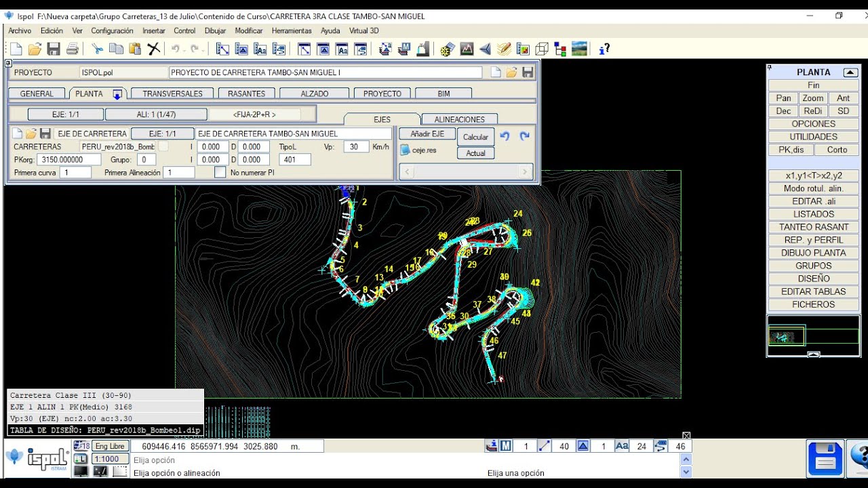Click the blue triangle icon in the status bar
Screen dimensions: 868x488
tap(583, 446)
